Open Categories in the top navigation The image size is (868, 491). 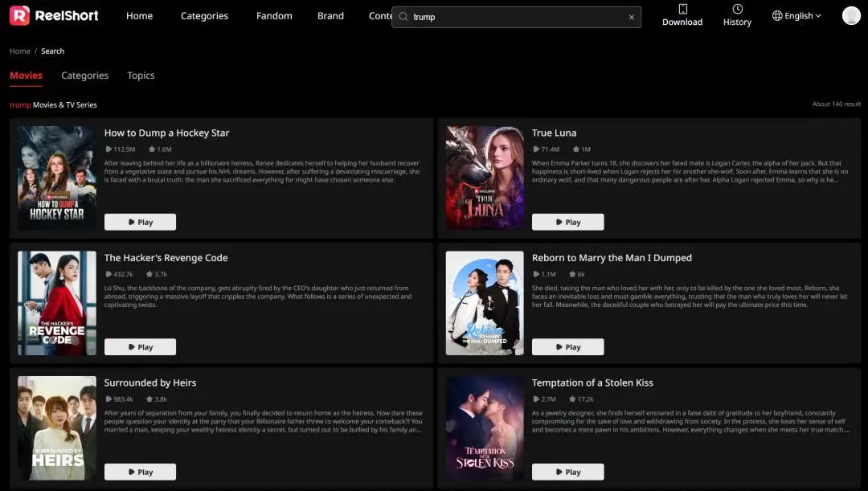tap(204, 16)
